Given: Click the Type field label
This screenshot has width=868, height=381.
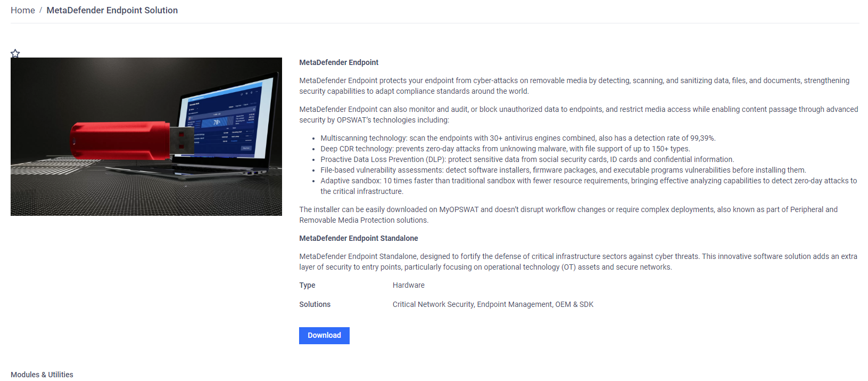Looking at the screenshot, I should click(x=307, y=285).
